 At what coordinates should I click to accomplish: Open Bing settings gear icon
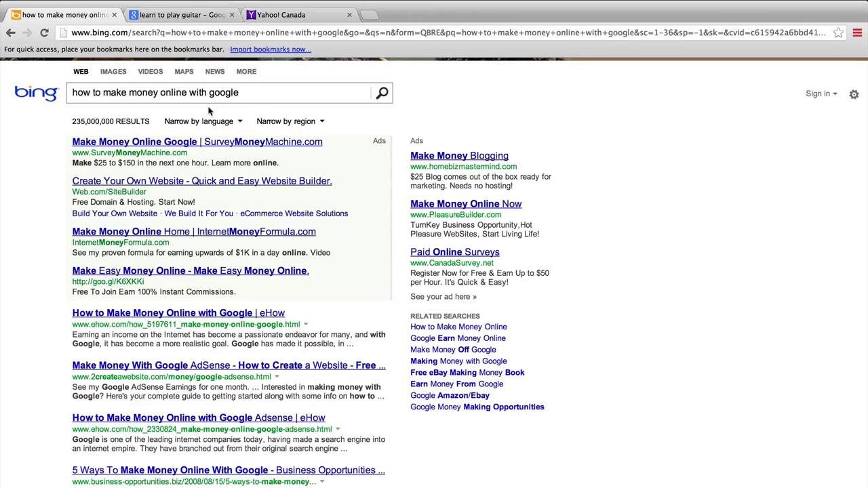click(854, 94)
